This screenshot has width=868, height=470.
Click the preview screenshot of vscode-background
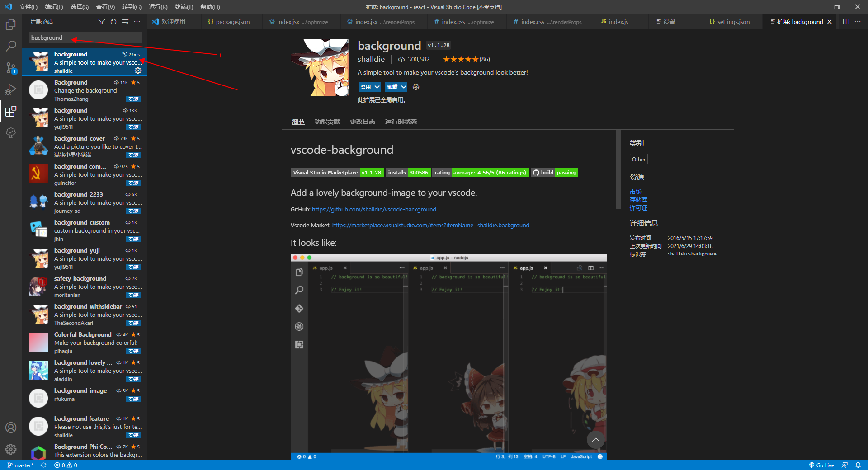point(448,357)
